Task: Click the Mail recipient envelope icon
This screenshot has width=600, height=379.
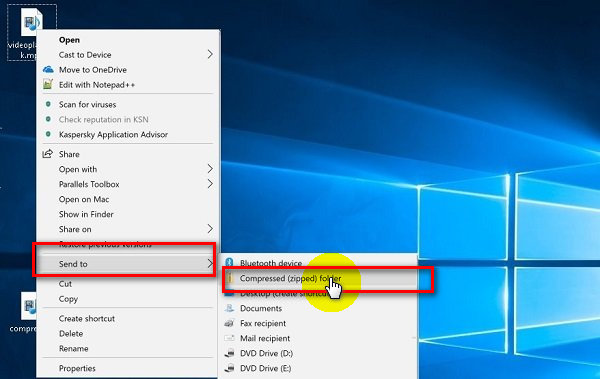Action: [x=229, y=338]
